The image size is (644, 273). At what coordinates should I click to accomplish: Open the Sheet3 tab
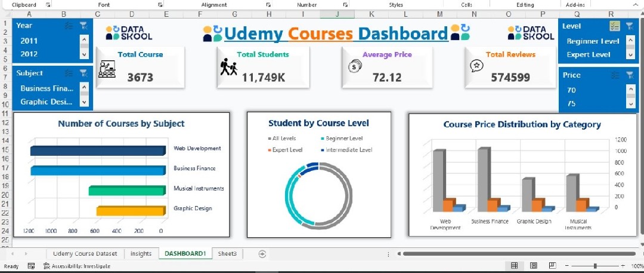227,254
